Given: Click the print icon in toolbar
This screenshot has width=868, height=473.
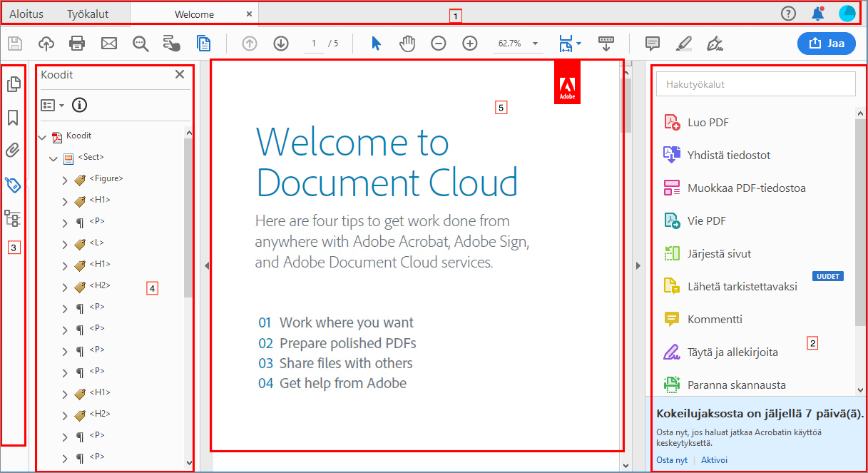Looking at the screenshot, I should (77, 44).
